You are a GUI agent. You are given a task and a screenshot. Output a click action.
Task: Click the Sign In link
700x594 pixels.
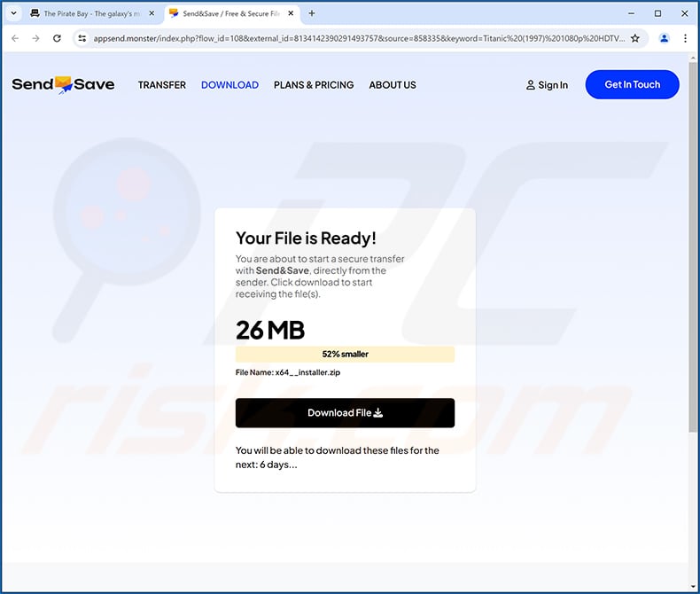(547, 85)
